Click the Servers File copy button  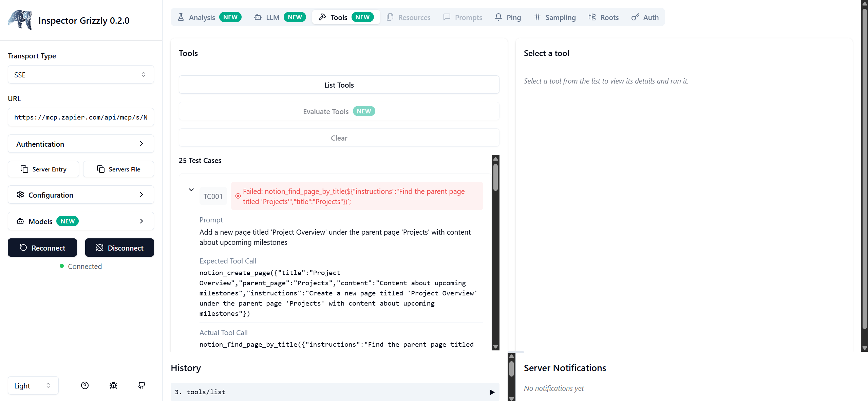point(118,169)
